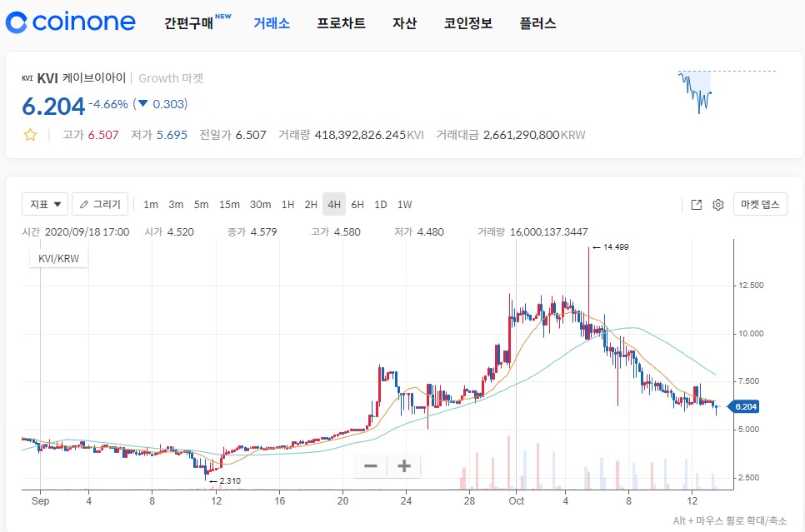Click the Sep date axis label
Screen dimensions: 805x532
point(40,501)
